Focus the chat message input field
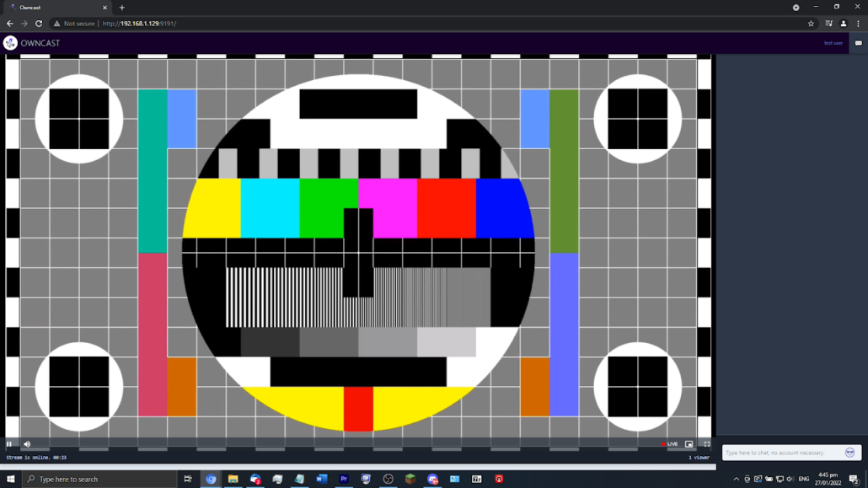The width and height of the screenshot is (868, 488). (782, 453)
